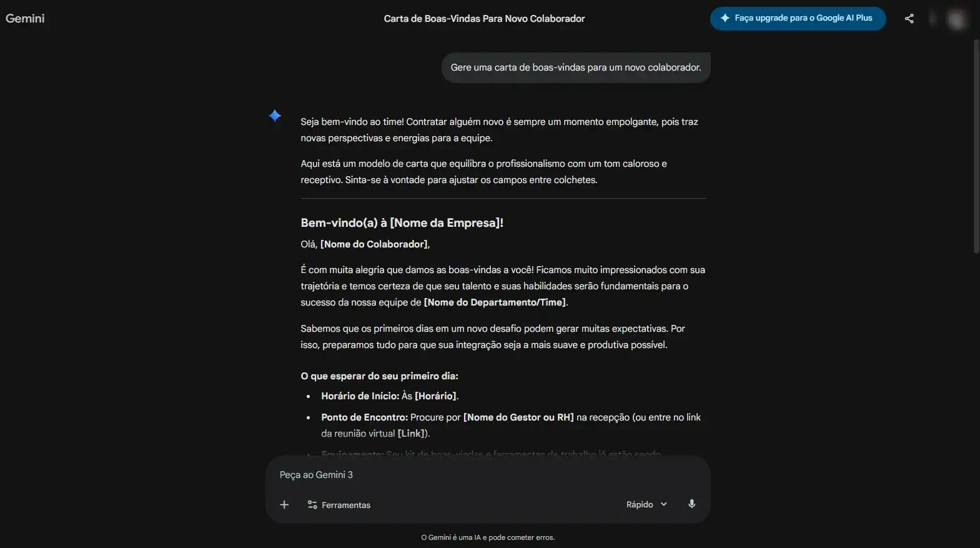980x548 pixels.
Task: Click the [Nome do Colaborador] placeholder text
Action: click(x=374, y=244)
